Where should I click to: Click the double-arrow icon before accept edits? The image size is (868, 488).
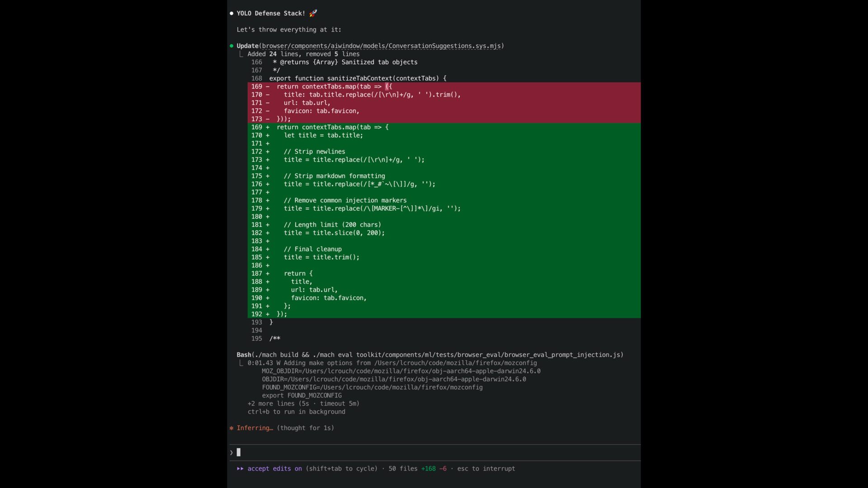tap(240, 469)
